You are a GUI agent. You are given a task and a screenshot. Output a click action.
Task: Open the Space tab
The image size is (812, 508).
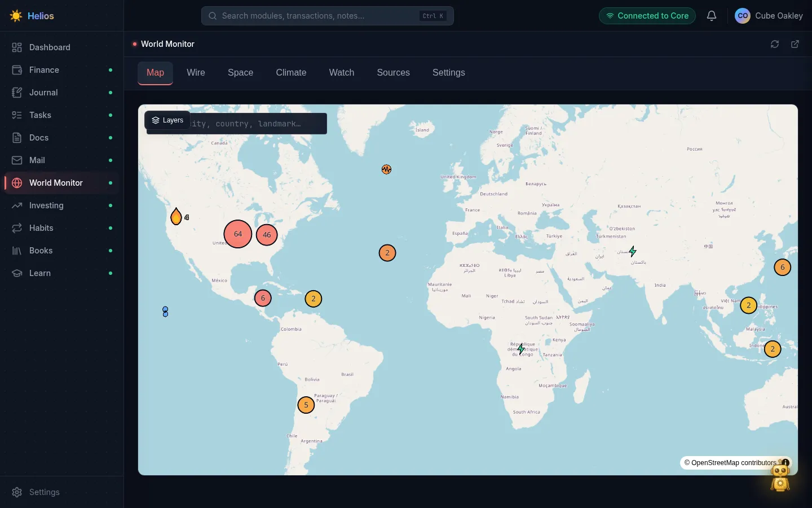pos(241,73)
